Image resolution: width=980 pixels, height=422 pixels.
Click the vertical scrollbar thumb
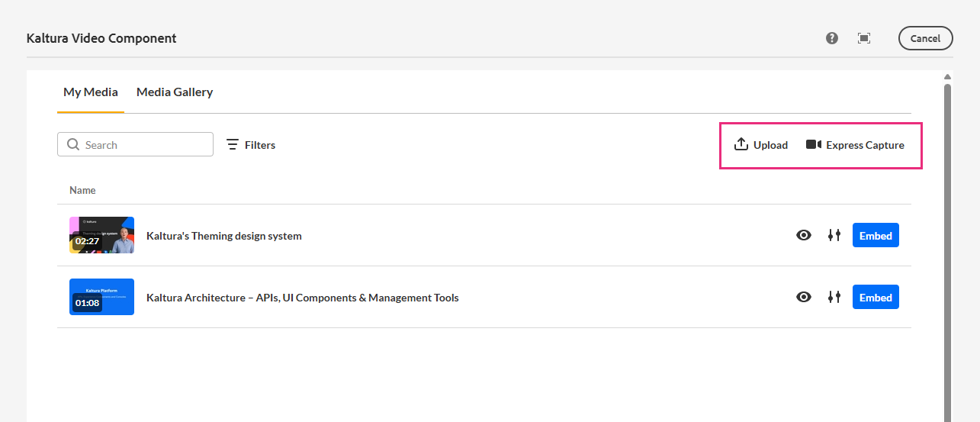coord(947,252)
